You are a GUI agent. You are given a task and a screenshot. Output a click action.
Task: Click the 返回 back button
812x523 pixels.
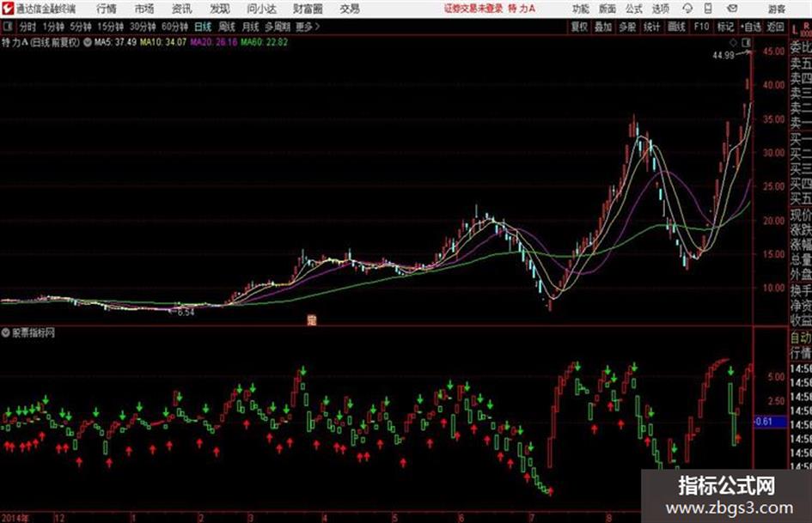click(775, 27)
